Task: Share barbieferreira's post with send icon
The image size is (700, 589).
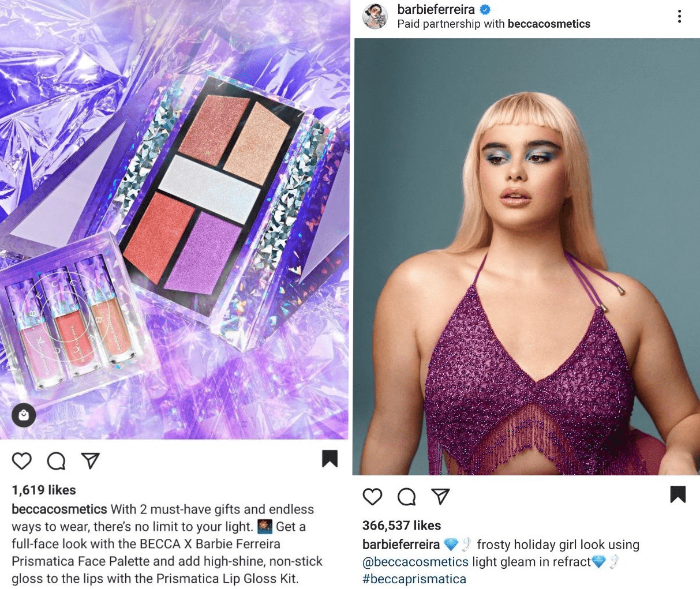Action: coord(441,496)
